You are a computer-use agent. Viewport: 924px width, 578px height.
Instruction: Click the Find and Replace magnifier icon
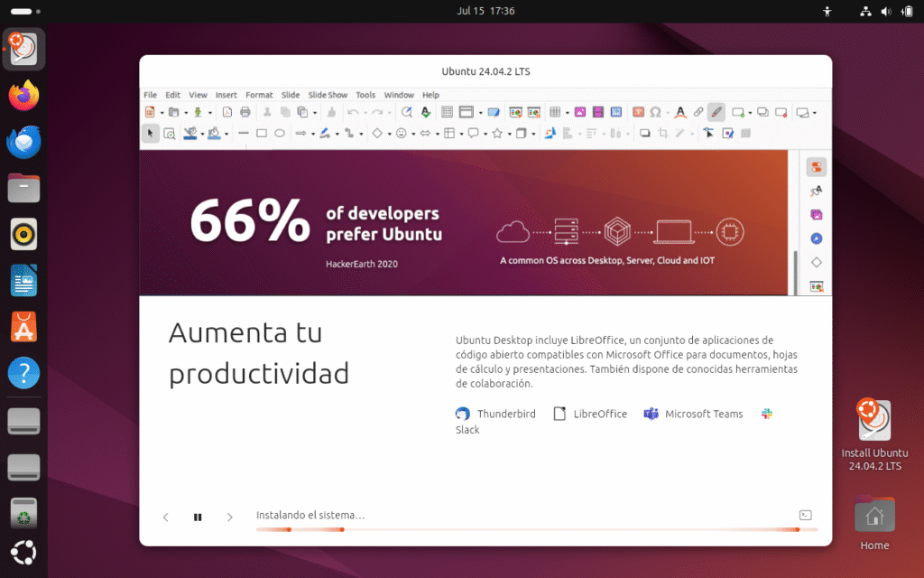(x=407, y=112)
